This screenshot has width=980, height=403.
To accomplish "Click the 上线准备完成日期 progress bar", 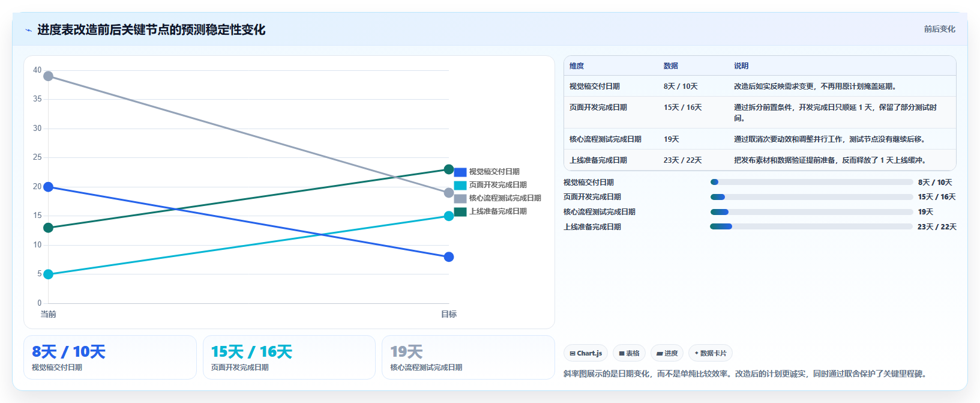I will [x=811, y=226].
